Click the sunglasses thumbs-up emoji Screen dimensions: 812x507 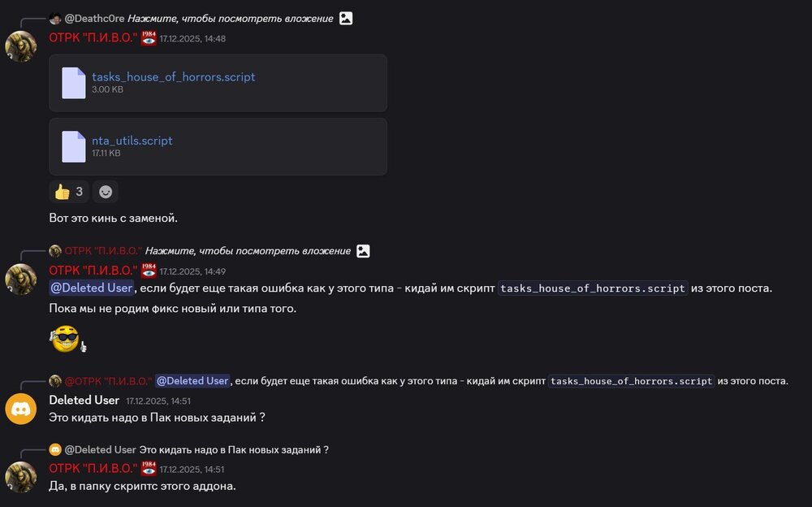[67, 337]
